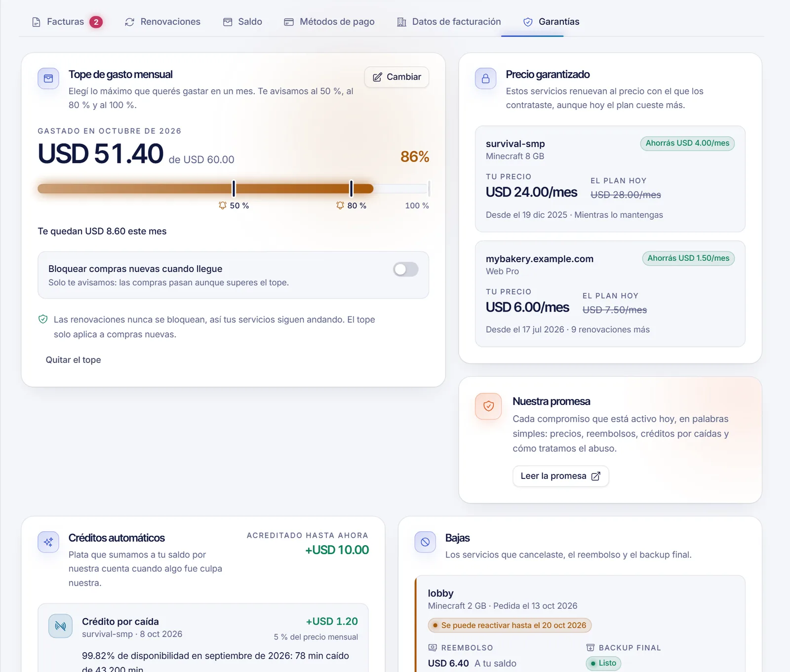Viewport: 790px width, 672px height.
Task: Click the reactivar hasta 20 oct badge
Action: (x=510, y=626)
